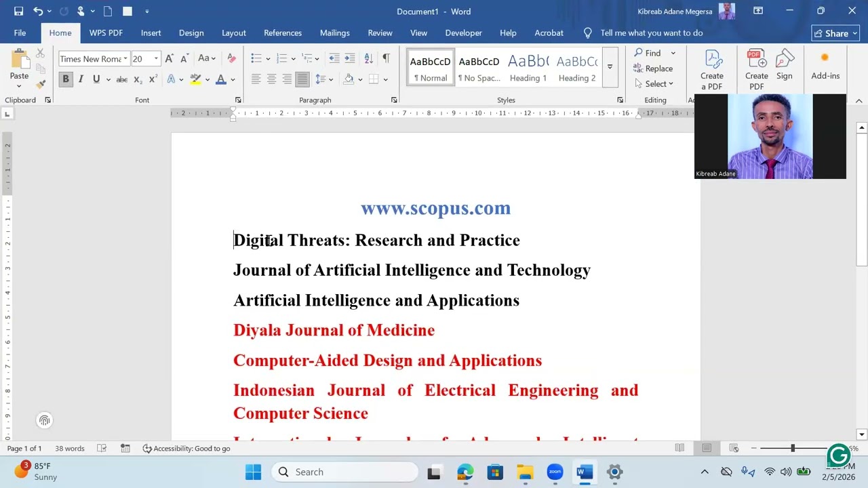The width and height of the screenshot is (868, 488).
Task: Open the References tab
Action: [x=283, y=33]
